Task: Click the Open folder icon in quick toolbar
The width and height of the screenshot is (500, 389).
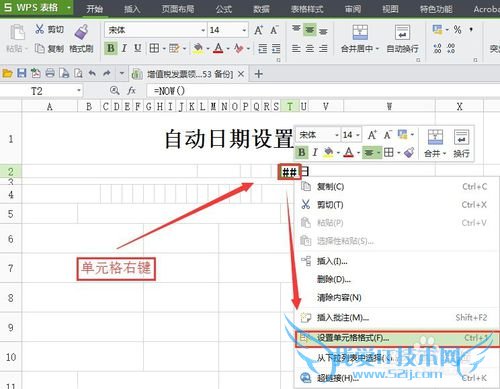Action: point(7,73)
